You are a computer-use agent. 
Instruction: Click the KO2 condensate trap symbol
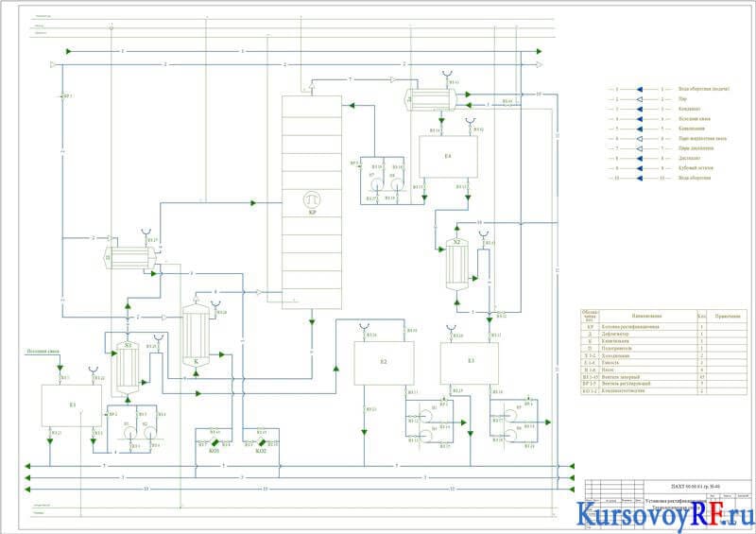click(x=262, y=443)
